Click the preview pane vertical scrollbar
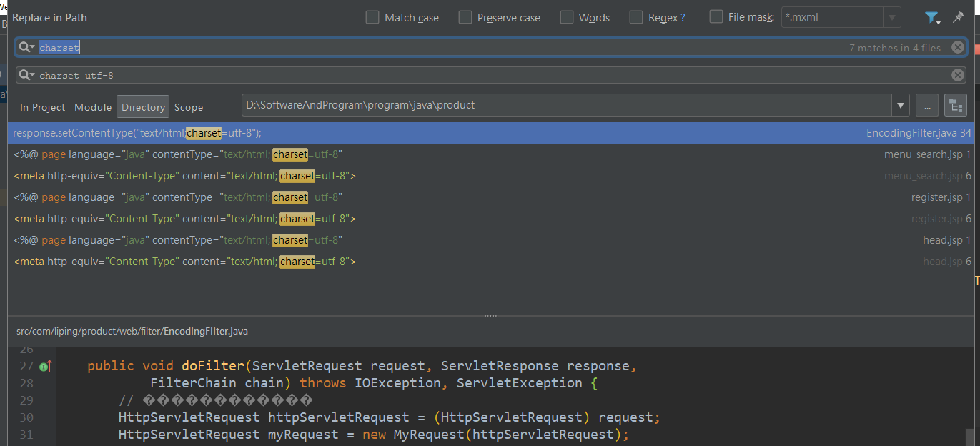This screenshot has width=980, height=446. (969, 436)
